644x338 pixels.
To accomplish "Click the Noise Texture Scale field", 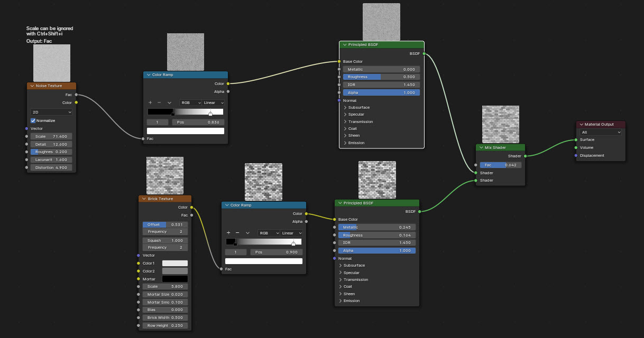I will coord(51,136).
